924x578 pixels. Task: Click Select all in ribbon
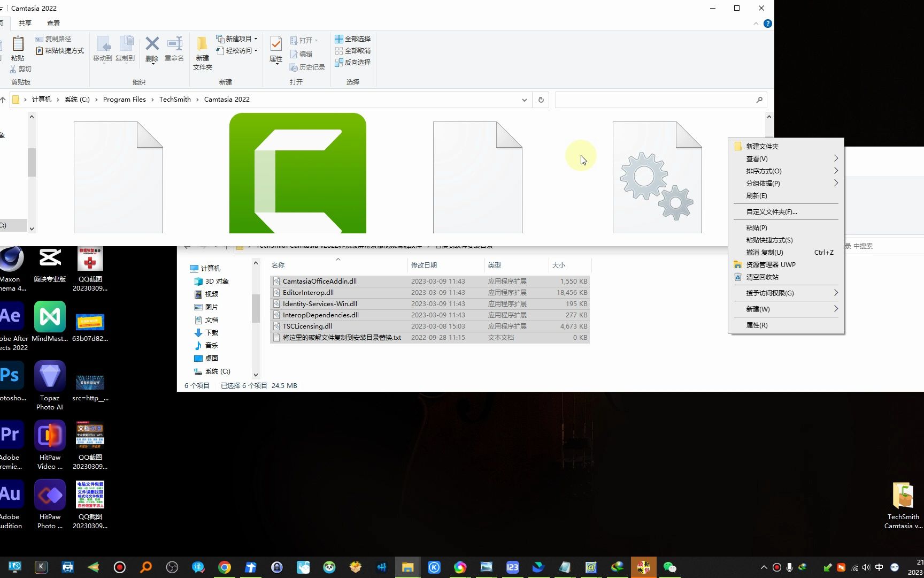353,39
